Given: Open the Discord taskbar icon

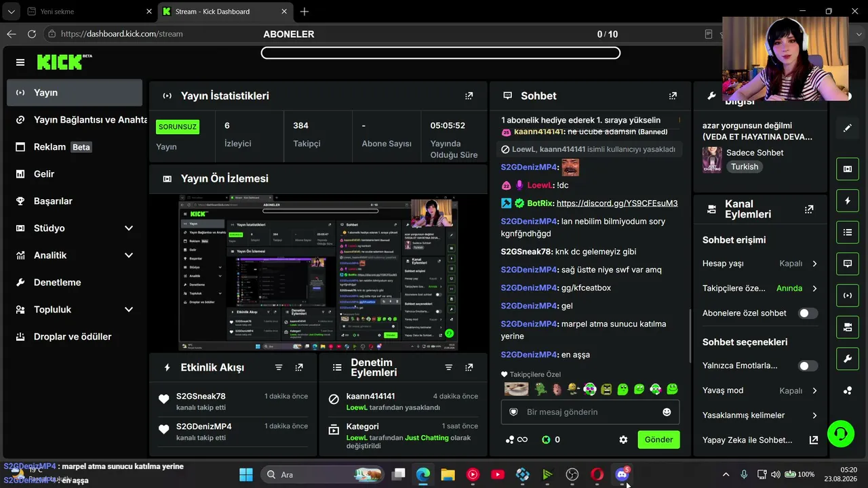Looking at the screenshot, I should coord(622,474).
